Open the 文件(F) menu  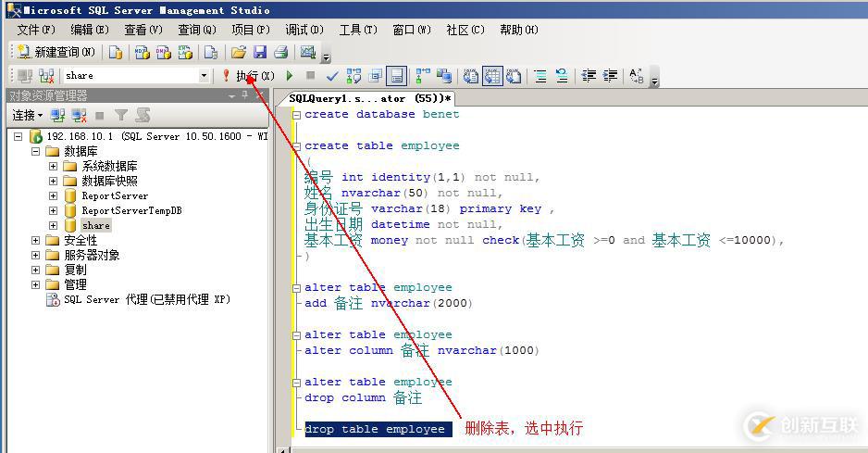point(36,30)
